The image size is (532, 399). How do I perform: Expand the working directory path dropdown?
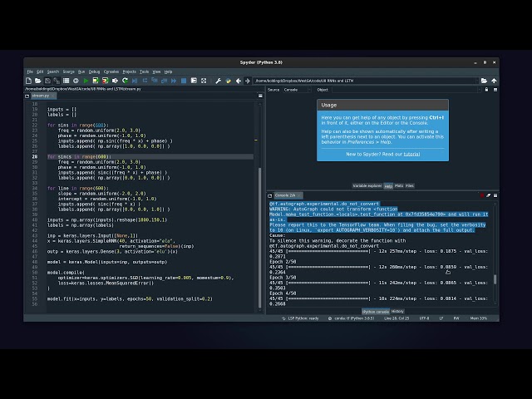coord(477,81)
